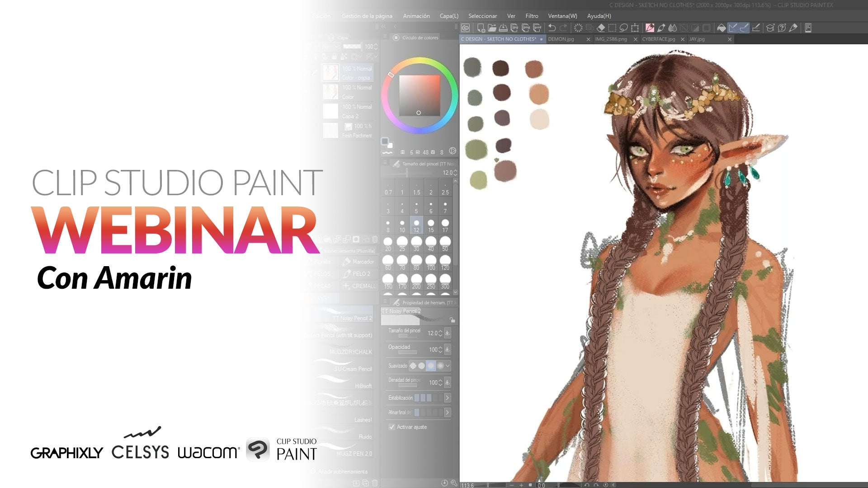
Task: Click the New document icon
Action: [x=481, y=28]
